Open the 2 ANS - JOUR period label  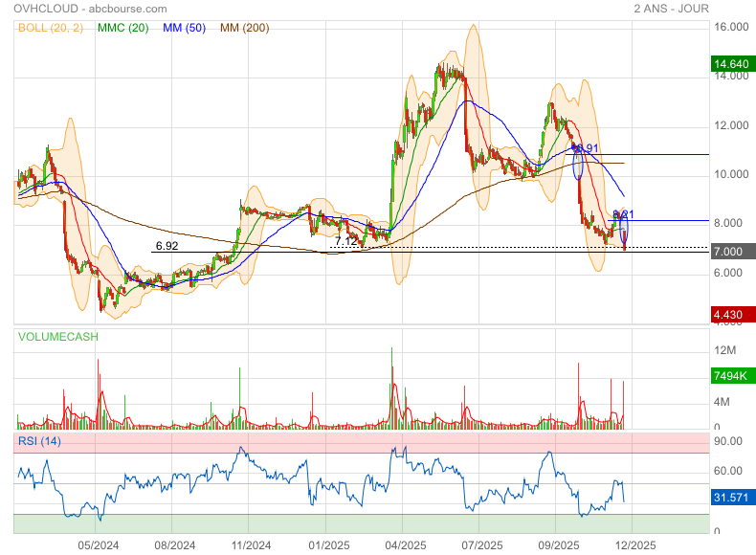coord(671,9)
